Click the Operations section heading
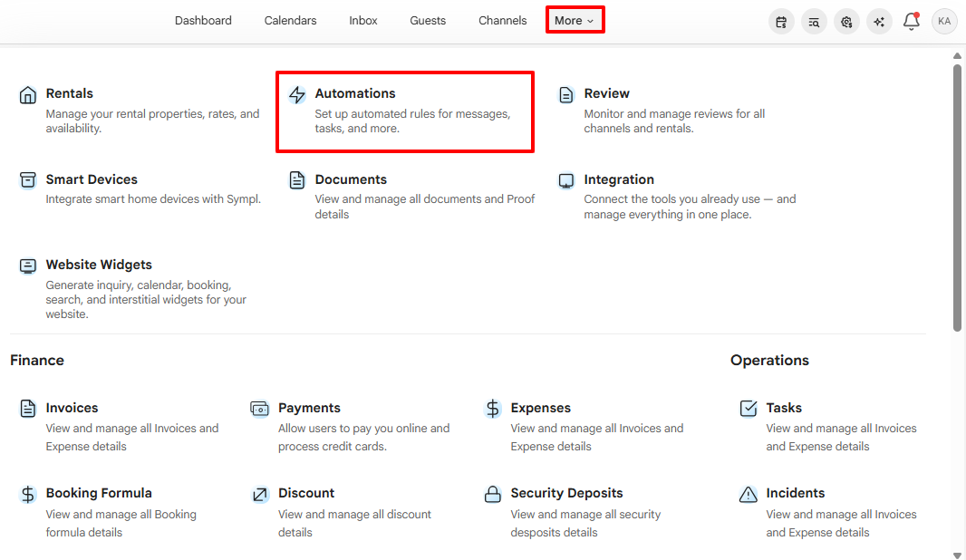This screenshot has width=966, height=560. tap(769, 361)
